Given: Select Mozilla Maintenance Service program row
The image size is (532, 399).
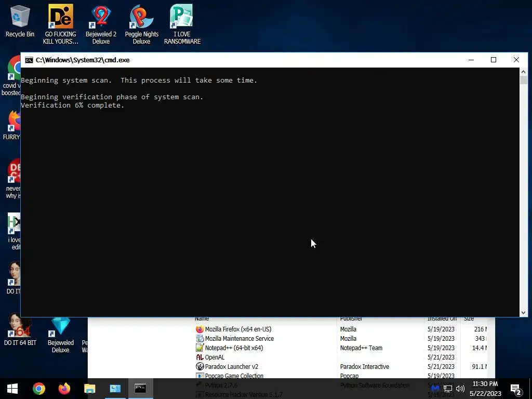Looking at the screenshot, I should click(341, 339).
